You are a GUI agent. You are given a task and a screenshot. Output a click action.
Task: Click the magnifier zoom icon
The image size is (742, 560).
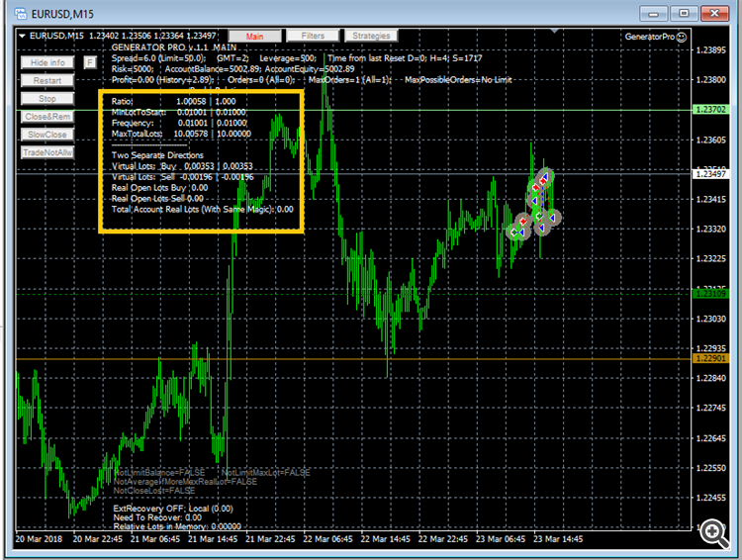point(714,534)
